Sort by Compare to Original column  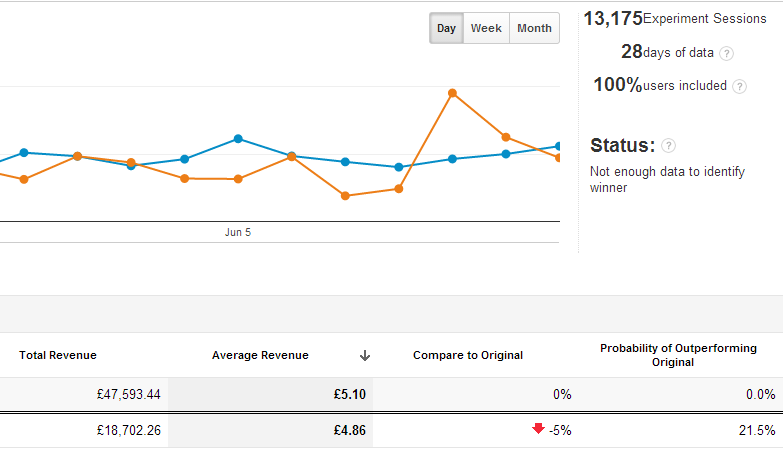tap(468, 355)
